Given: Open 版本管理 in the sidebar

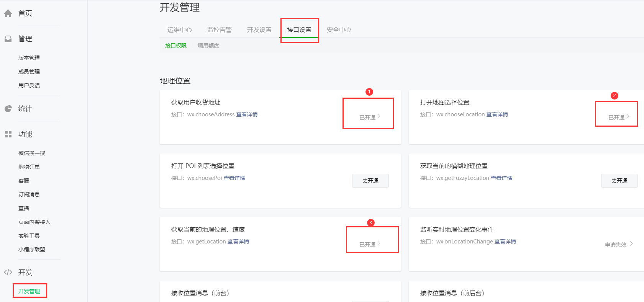Looking at the screenshot, I should (29, 58).
